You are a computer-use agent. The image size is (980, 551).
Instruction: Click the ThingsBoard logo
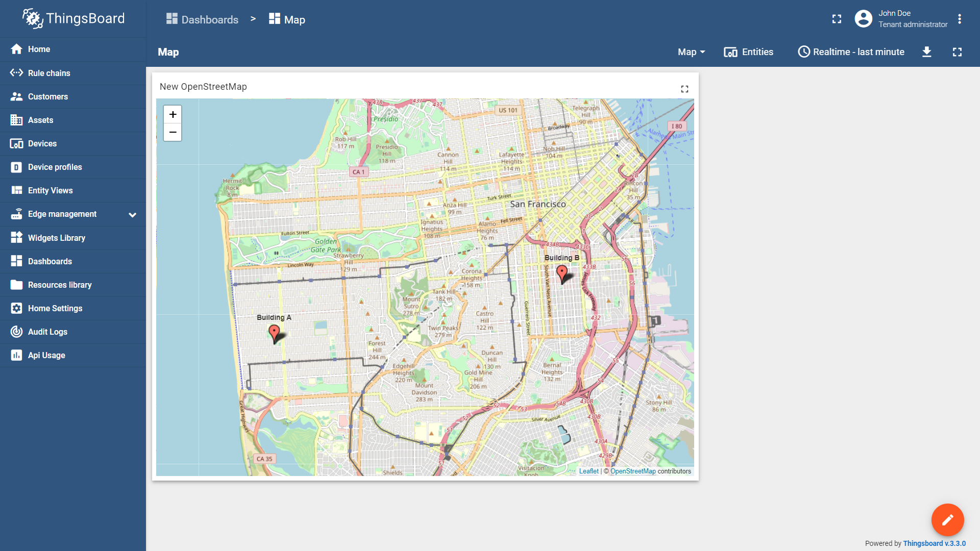click(73, 19)
